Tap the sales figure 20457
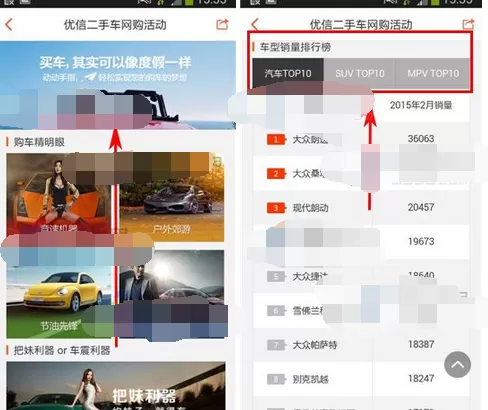This screenshot has height=410, width=488. (421, 207)
